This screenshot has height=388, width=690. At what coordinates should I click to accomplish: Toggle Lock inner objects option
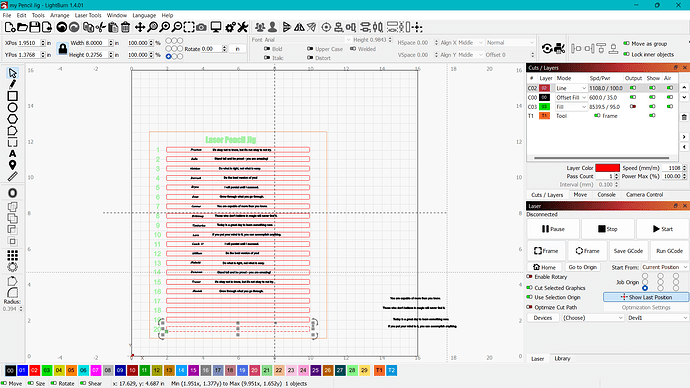point(627,54)
